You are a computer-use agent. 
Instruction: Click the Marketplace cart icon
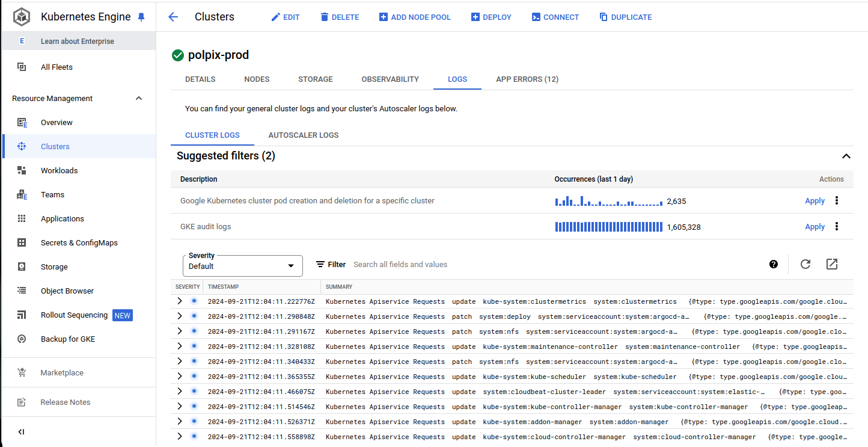point(22,372)
